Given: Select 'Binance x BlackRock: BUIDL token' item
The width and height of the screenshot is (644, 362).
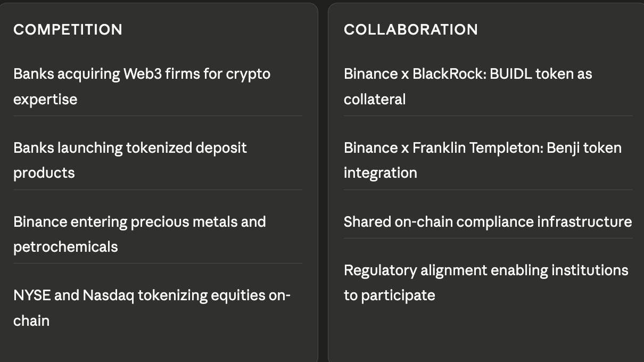Looking at the screenshot, I should click(x=468, y=86).
